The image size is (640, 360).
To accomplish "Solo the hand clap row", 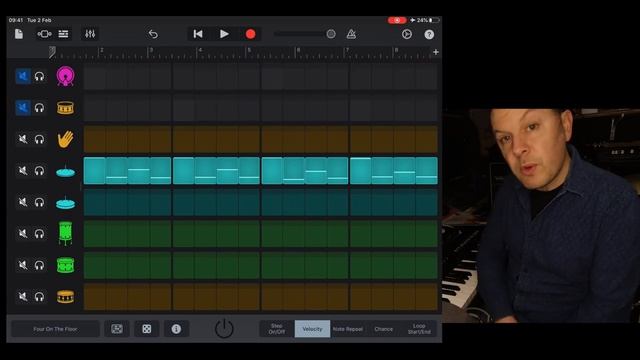I will tap(39, 140).
